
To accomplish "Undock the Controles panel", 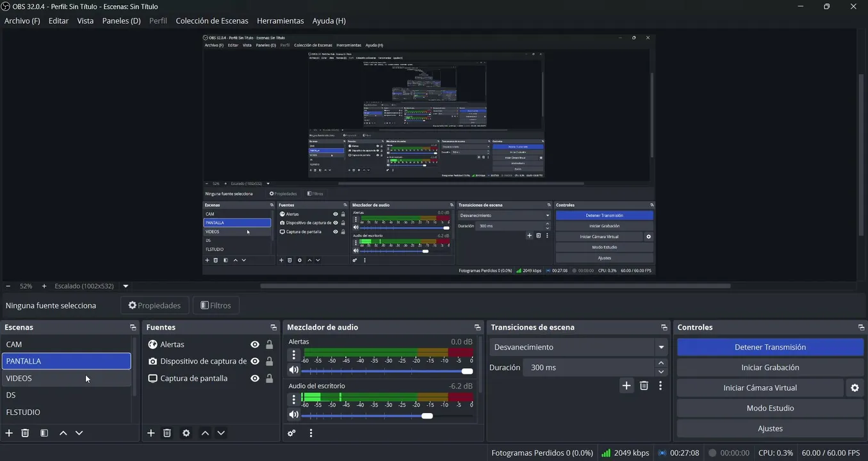I will (x=861, y=327).
